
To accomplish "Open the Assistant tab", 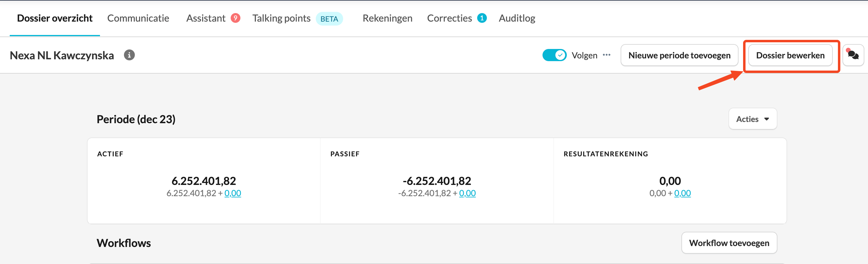I will [205, 18].
